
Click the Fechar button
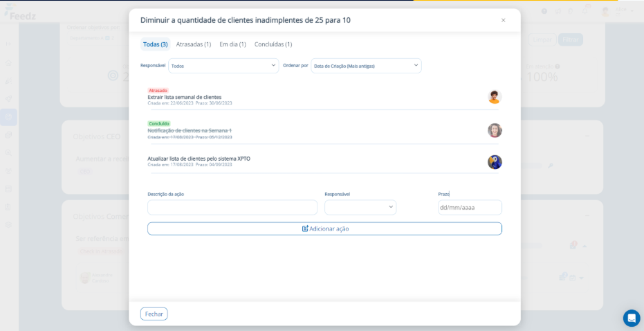click(x=154, y=314)
